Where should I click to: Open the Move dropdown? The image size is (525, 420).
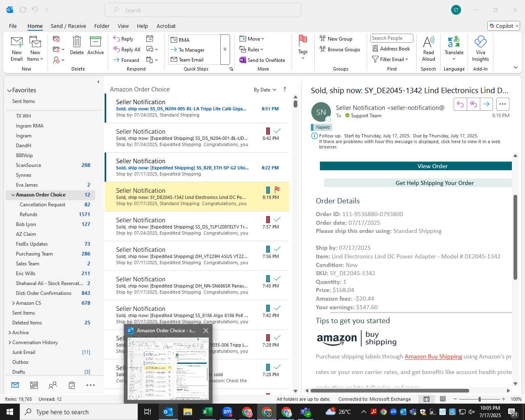(252, 39)
